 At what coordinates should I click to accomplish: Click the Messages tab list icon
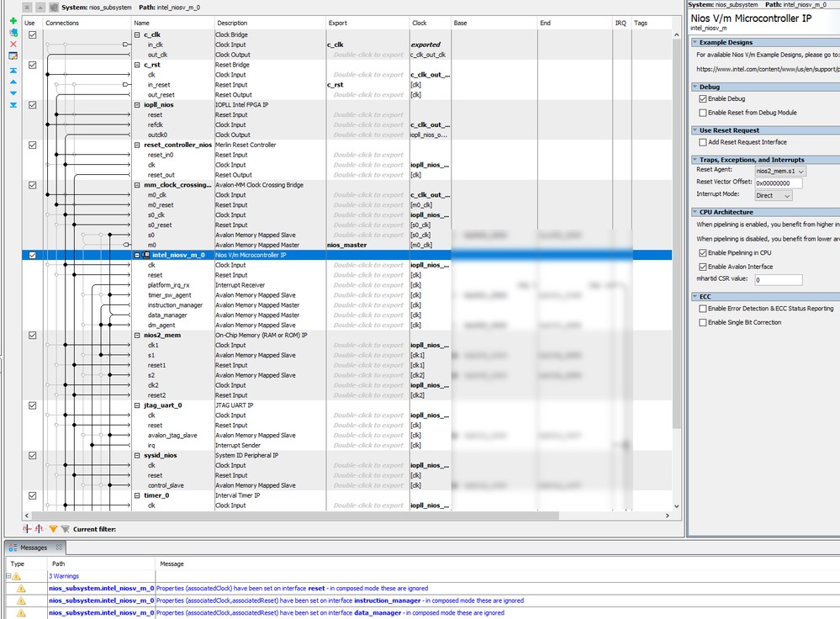13,548
